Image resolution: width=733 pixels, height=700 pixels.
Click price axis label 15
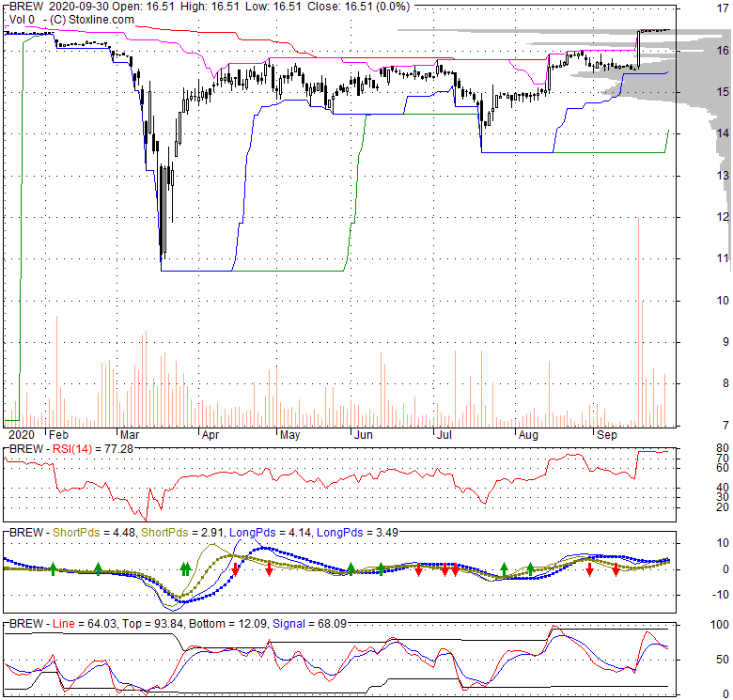coord(723,91)
